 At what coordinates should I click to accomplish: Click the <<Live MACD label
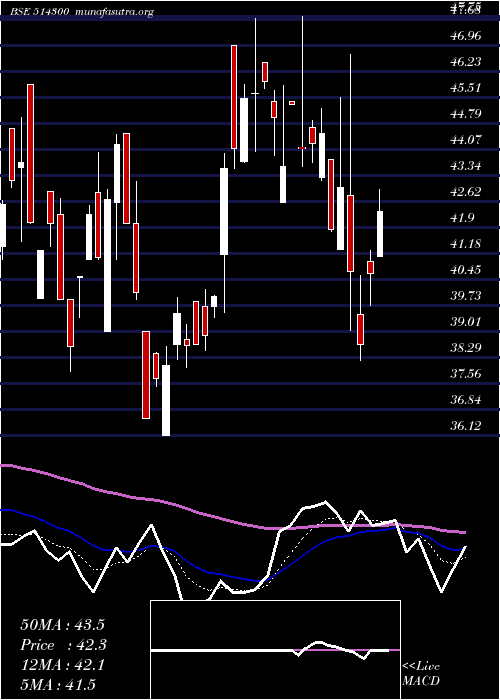(x=421, y=673)
